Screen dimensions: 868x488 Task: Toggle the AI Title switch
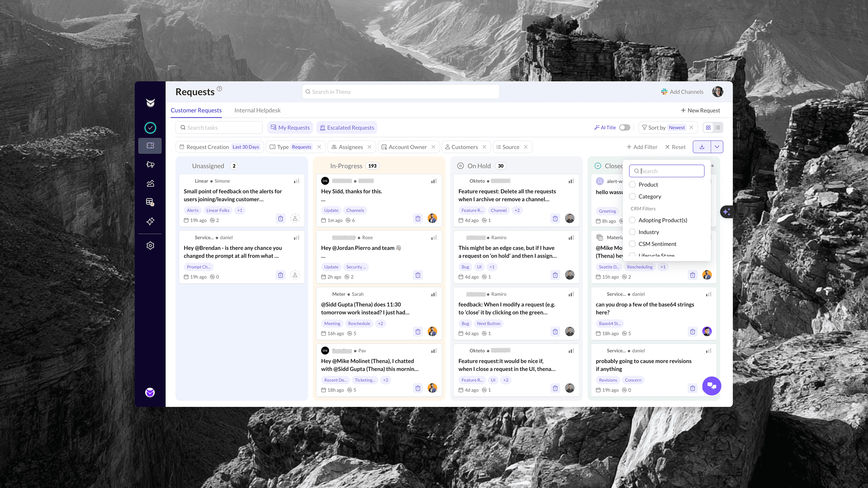coord(624,128)
